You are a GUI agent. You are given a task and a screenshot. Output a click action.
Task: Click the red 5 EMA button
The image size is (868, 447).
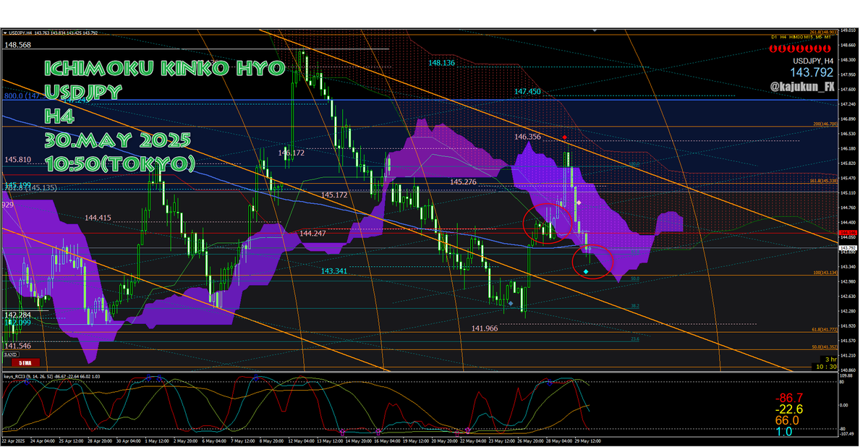(x=25, y=362)
